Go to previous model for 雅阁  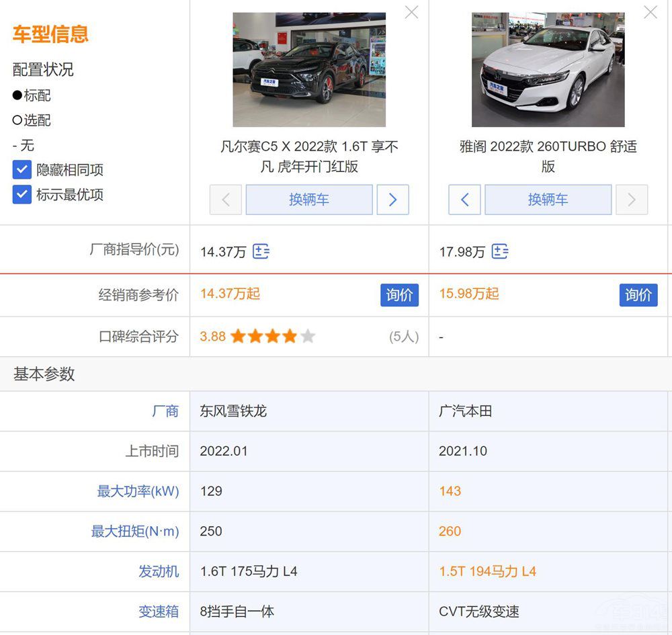[x=464, y=200]
